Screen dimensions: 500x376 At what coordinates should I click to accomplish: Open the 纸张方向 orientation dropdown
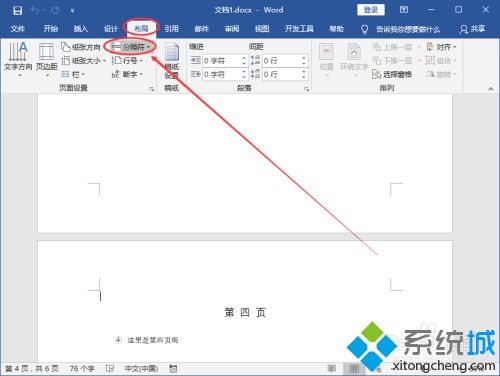(x=81, y=47)
